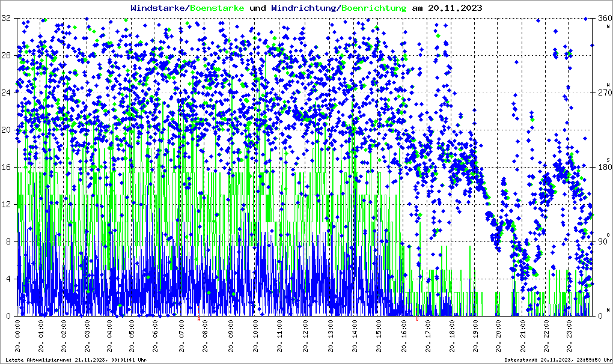
Task: Click the "09:00" time axis label
Action: click(231, 328)
